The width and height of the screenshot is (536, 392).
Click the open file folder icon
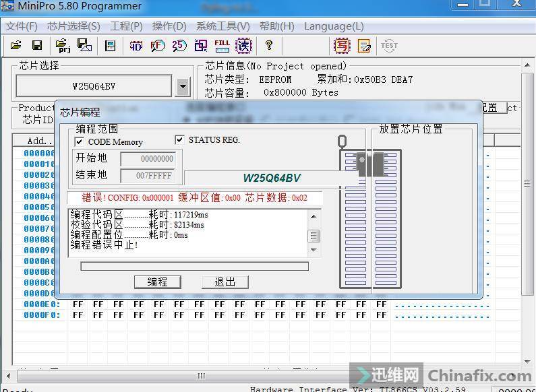click(16, 46)
